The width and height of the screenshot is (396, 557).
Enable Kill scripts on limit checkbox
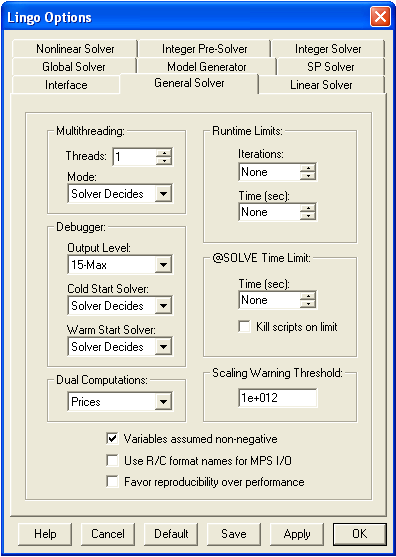[x=244, y=326]
